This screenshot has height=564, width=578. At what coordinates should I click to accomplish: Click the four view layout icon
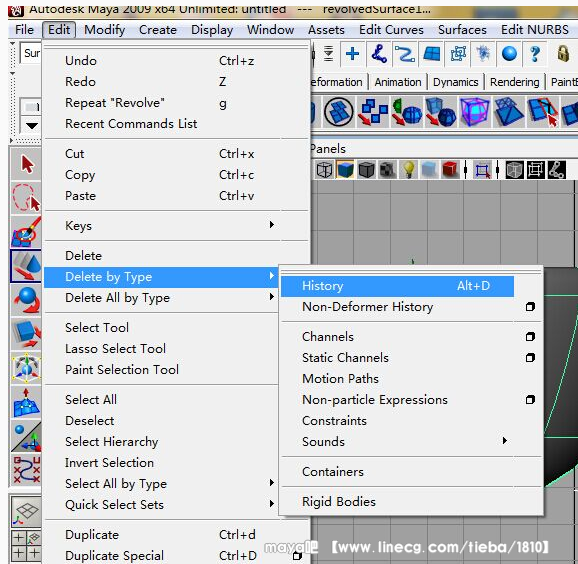[26, 546]
